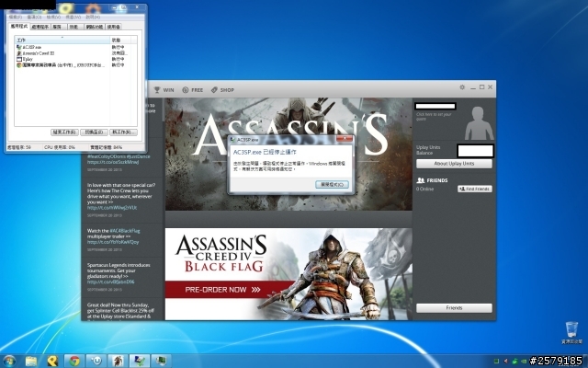Switch to Uplay via taskbar icon
The height and width of the screenshot is (368, 588).
[96, 361]
